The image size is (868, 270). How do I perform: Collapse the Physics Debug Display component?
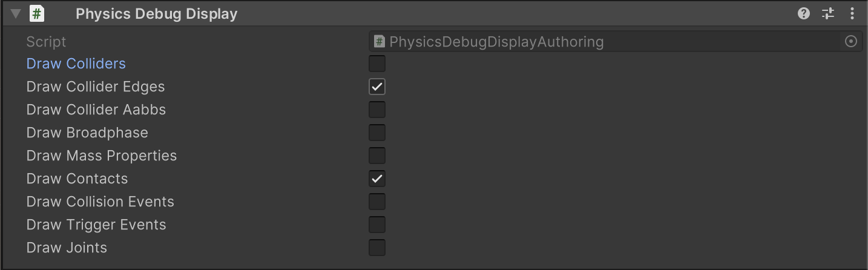pos(16,13)
